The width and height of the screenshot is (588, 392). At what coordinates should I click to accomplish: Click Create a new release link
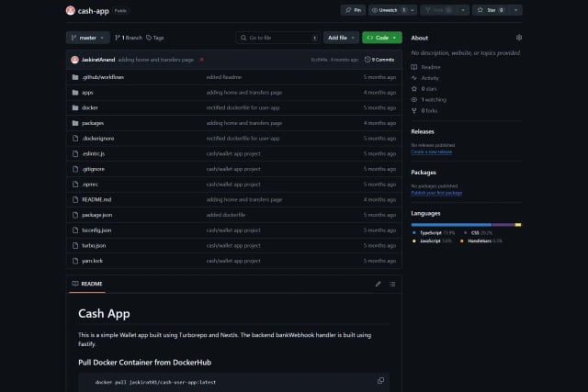click(x=430, y=151)
